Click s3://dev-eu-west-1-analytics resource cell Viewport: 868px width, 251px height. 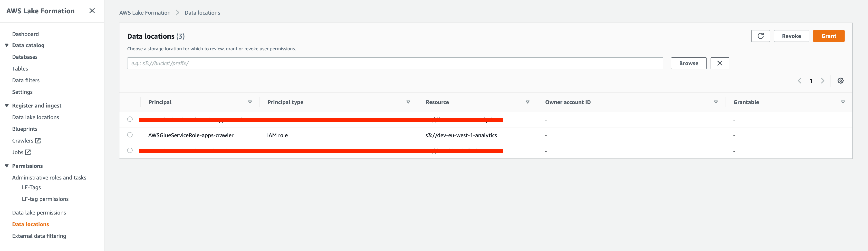tap(461, 135)
